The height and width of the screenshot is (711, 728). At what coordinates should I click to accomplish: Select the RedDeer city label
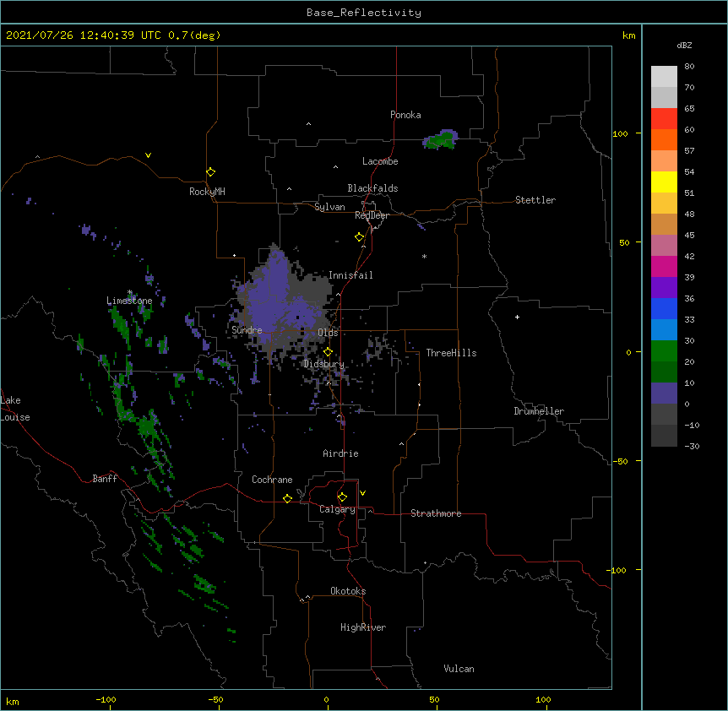point(372,215)
